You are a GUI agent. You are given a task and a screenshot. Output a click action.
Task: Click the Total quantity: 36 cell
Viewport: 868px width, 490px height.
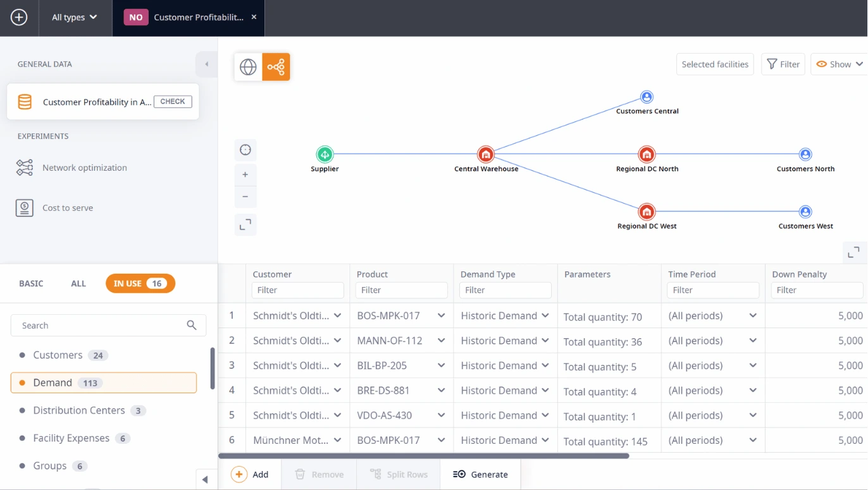point(609,341)
